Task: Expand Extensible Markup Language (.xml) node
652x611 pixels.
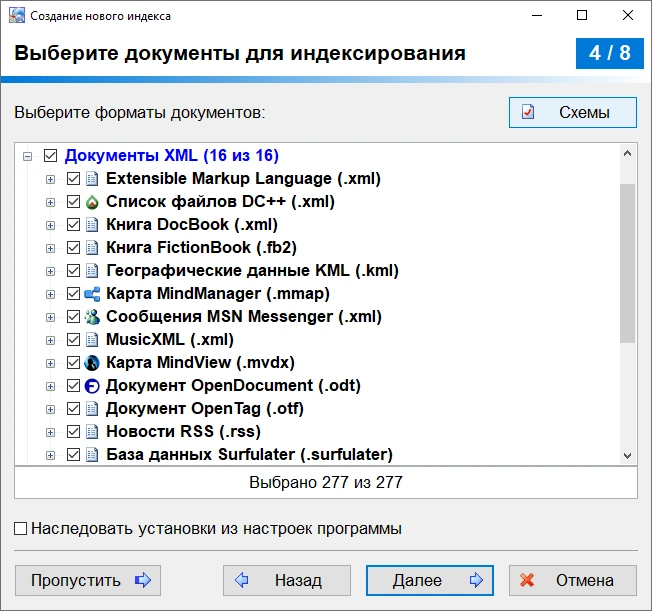Action: (50, 179)
